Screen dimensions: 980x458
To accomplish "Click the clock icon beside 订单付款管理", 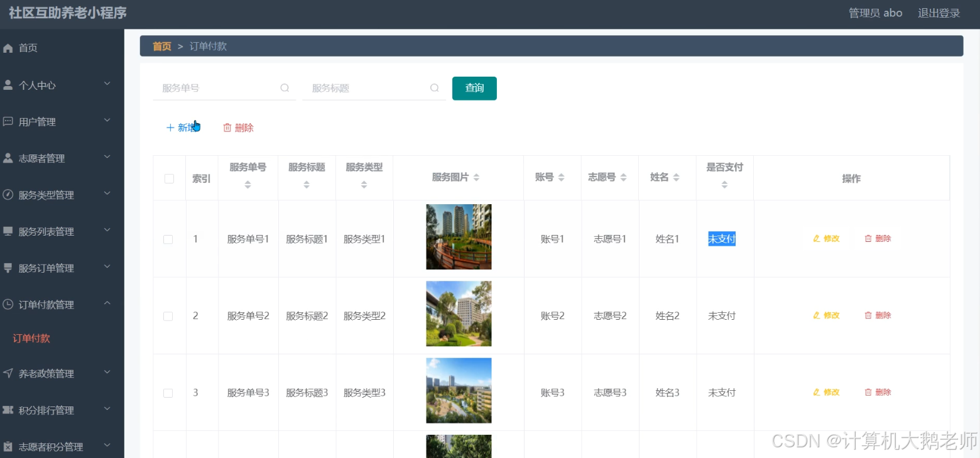I will tap(8, 304).
